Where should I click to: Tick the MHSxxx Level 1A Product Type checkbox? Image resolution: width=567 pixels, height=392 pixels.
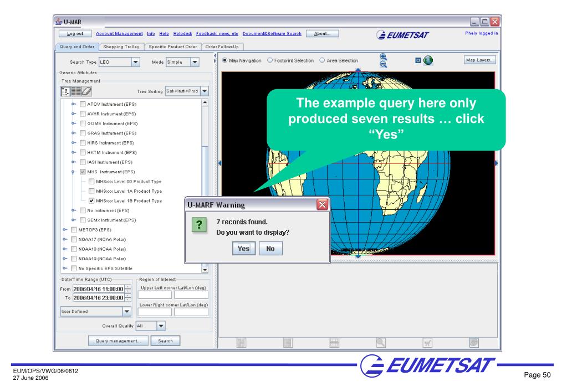point(91,191)
